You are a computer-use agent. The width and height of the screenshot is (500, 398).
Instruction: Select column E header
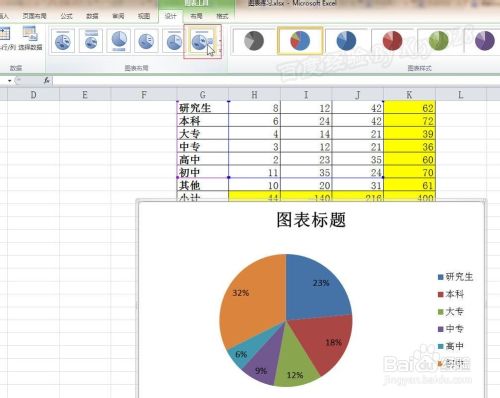[x=85, y=95]
